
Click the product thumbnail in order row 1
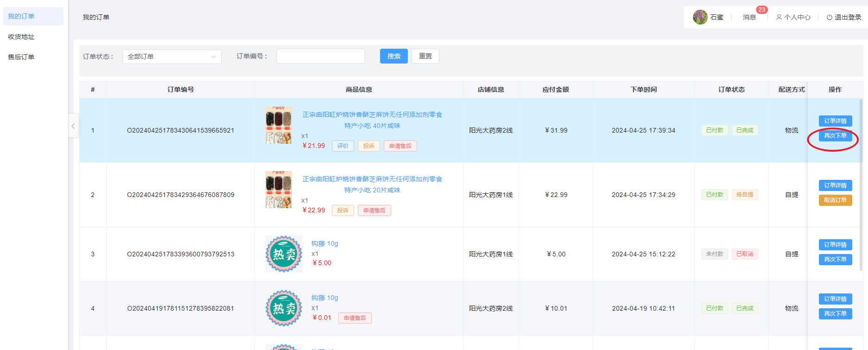(x=279, y=125)
